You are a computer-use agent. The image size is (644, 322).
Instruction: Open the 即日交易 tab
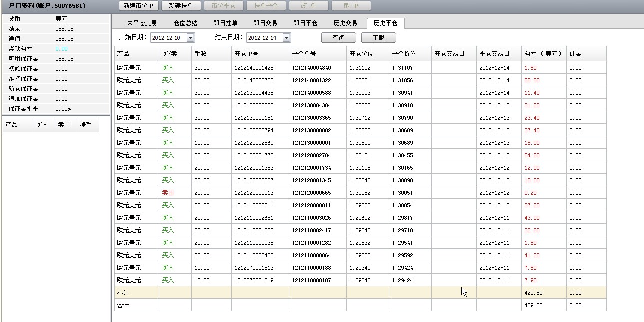pyautogui.click(x=265, y=23)
